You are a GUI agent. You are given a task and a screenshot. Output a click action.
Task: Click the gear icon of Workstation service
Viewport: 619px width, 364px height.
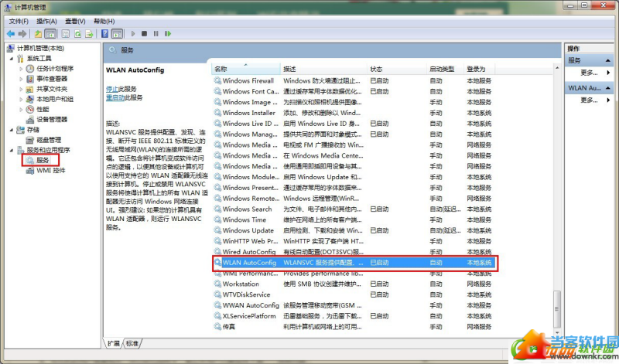pyautogui.click(x=217, y=284)
